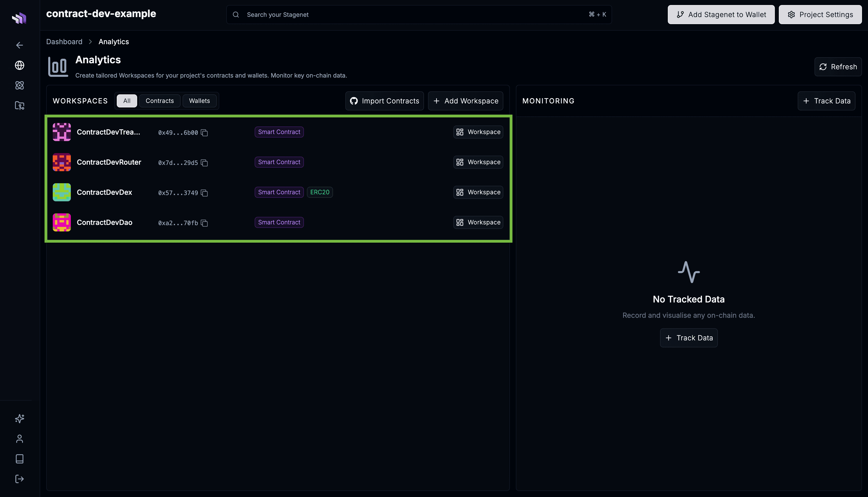
Task: Filter workspaces by Contracts
Action: tap(159, 101)
